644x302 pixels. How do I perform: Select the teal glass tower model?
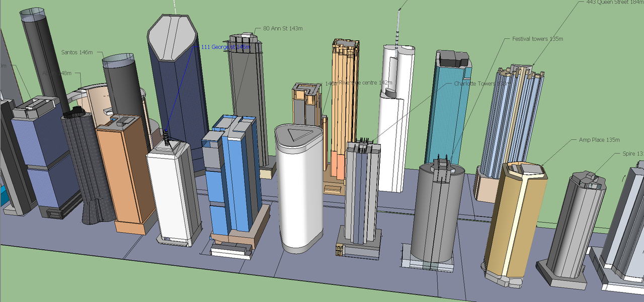[x=449, y=108]
